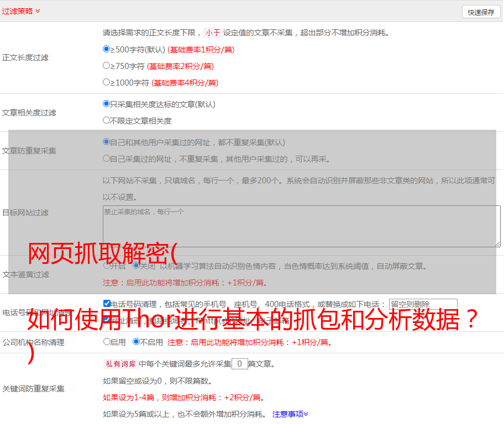Click the 文章防重复采集 label

click(x=29, y=151)
